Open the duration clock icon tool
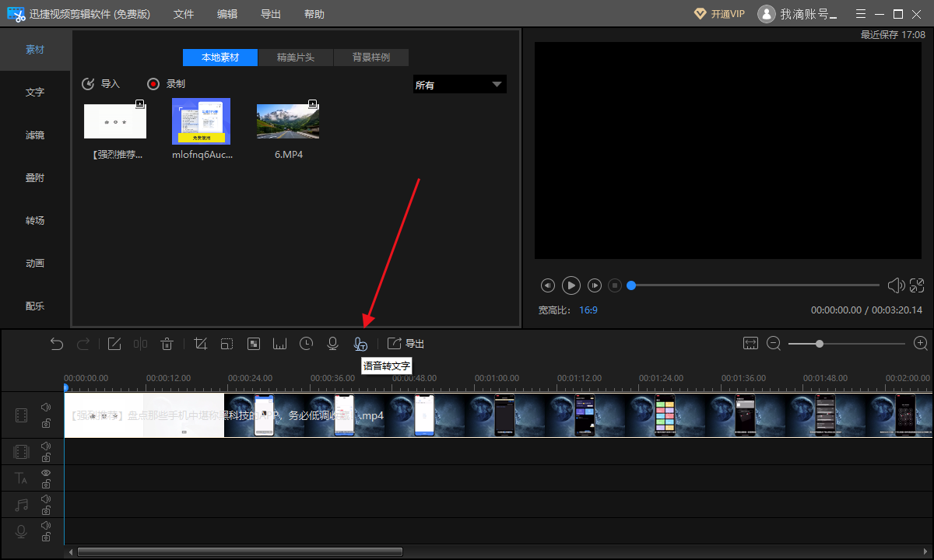Viewport: 934px width, 560px height. point(306,344)
